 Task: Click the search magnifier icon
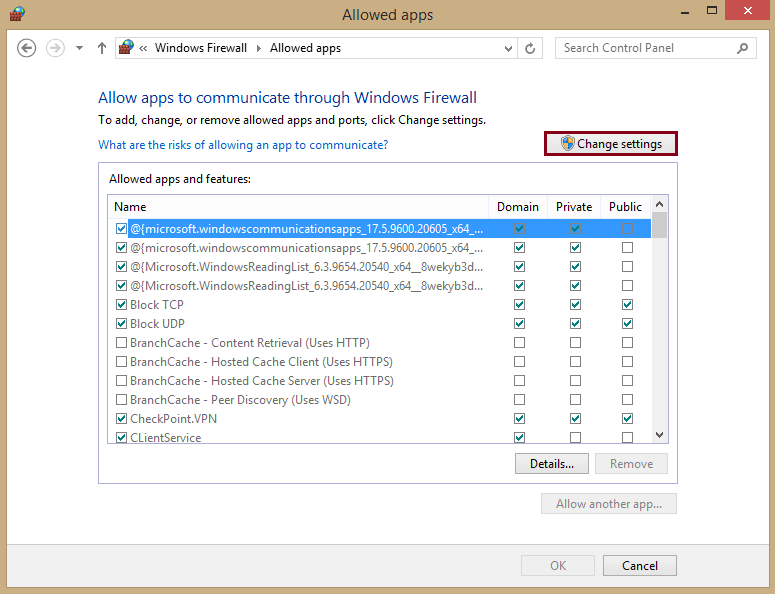[x=742, y=48]
